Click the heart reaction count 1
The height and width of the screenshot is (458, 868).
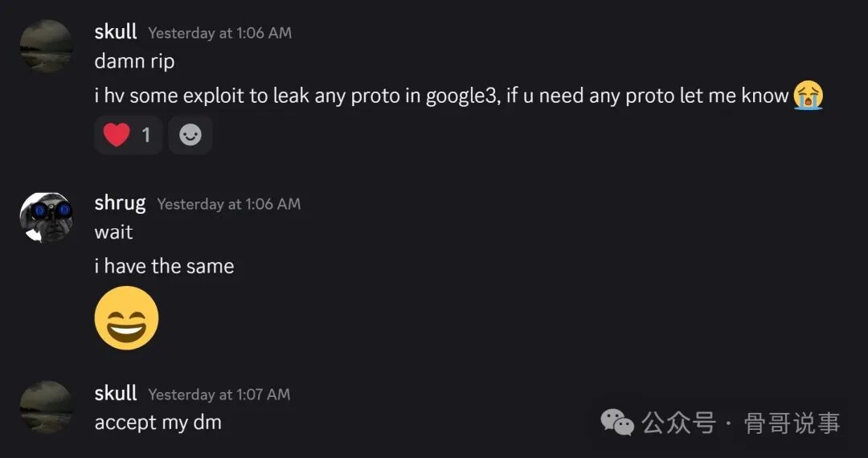click(146, 134)
